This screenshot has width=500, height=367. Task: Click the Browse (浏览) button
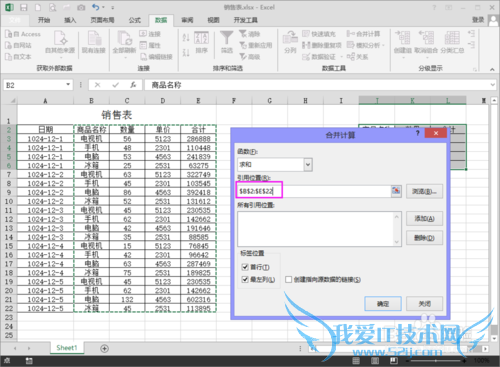[x=424, y=191]
